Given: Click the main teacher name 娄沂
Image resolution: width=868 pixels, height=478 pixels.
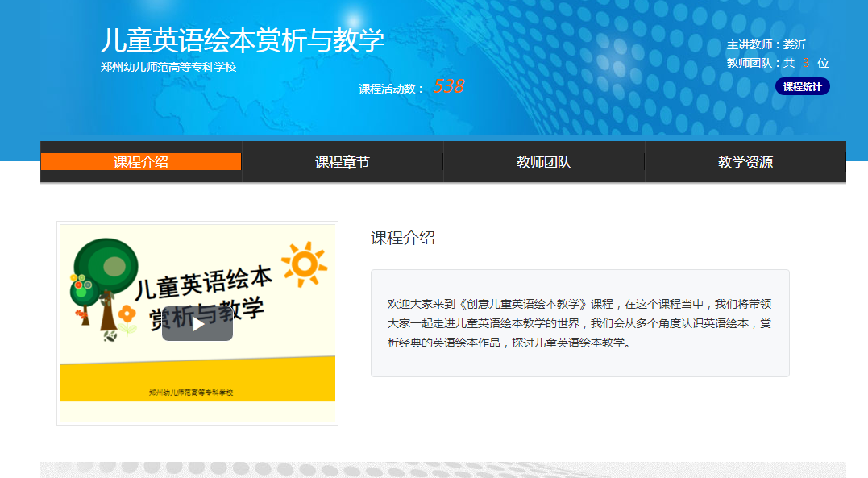Looking at the screenshot, I should [795, 44].
